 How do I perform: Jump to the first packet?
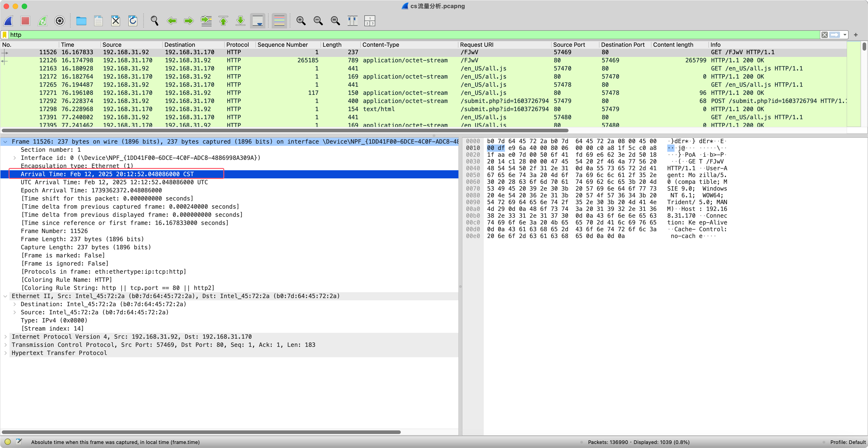pyautogui.click(x=223, y=21)
